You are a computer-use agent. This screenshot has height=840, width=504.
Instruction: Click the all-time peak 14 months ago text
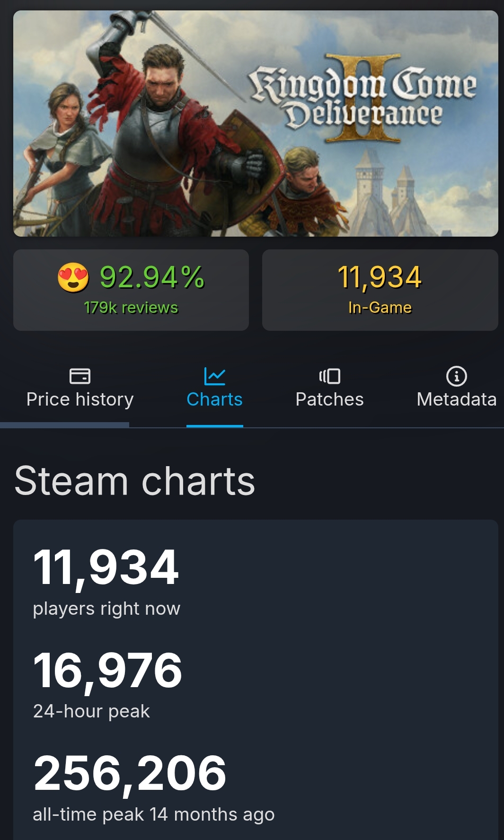(x=153, y=814)
